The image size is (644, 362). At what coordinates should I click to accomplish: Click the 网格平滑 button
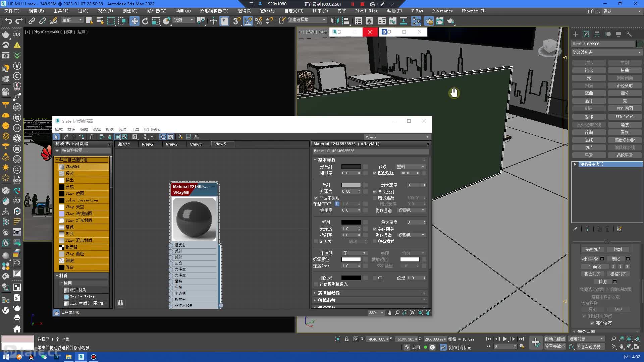590,259
